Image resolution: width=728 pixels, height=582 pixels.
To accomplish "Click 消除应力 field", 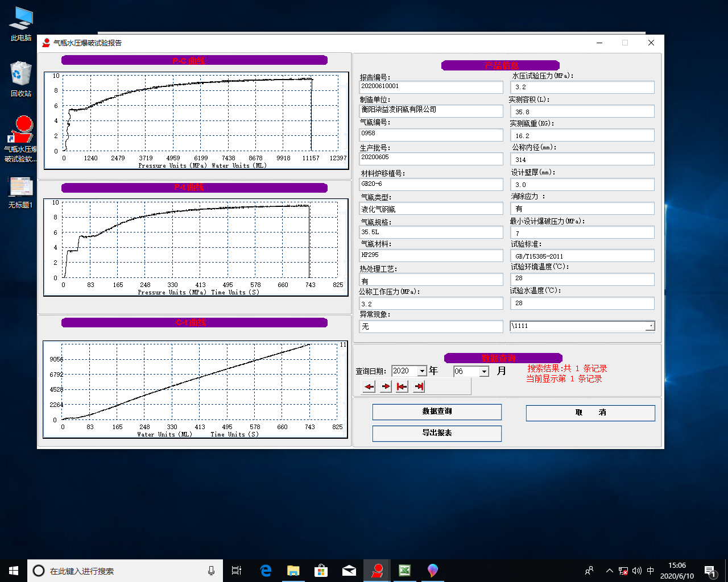I will tap(582, 209).
